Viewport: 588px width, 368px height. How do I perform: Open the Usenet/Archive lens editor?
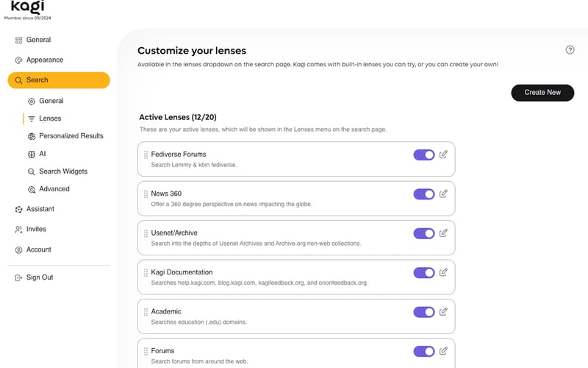pos(443,233)
